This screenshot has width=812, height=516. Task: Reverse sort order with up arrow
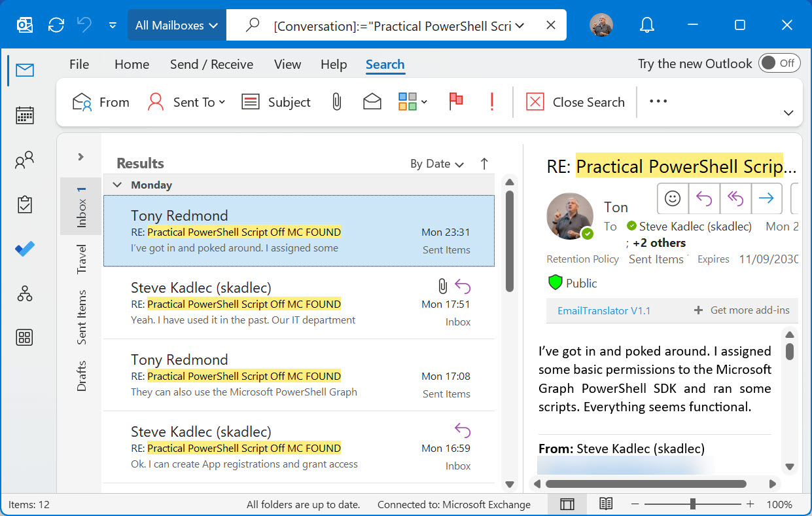[484, 164]
